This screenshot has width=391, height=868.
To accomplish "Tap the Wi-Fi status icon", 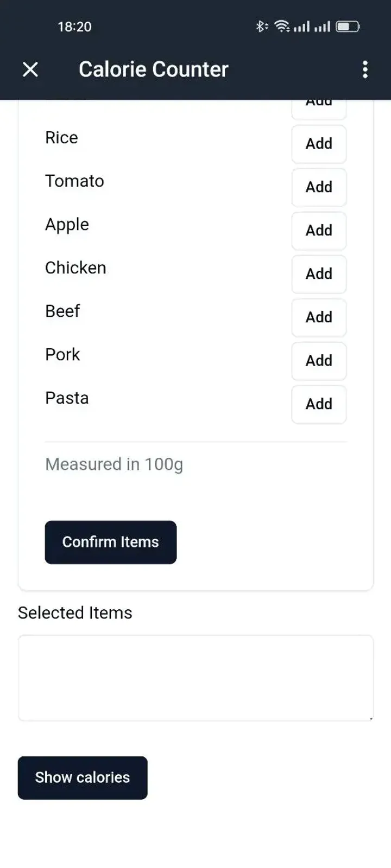I will pyautogui.click(x=282, y=26).
